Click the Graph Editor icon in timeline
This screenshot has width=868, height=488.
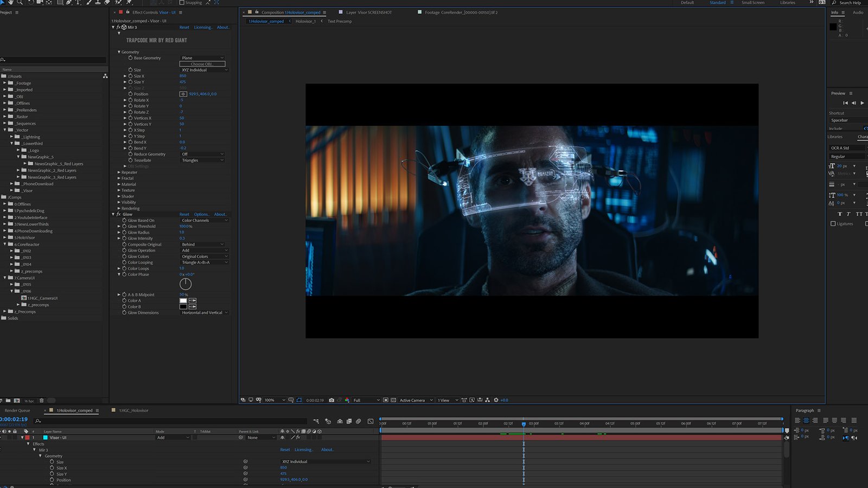coord(371,421)
